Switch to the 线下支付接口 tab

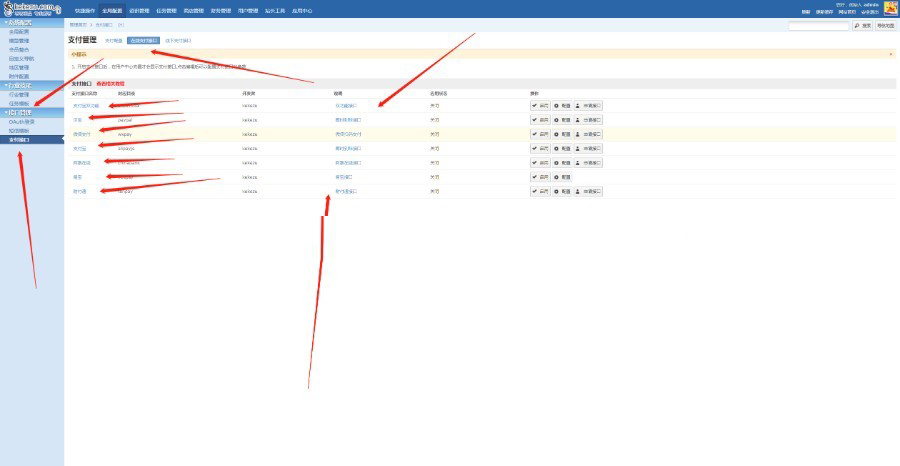[x=178, y=41]
